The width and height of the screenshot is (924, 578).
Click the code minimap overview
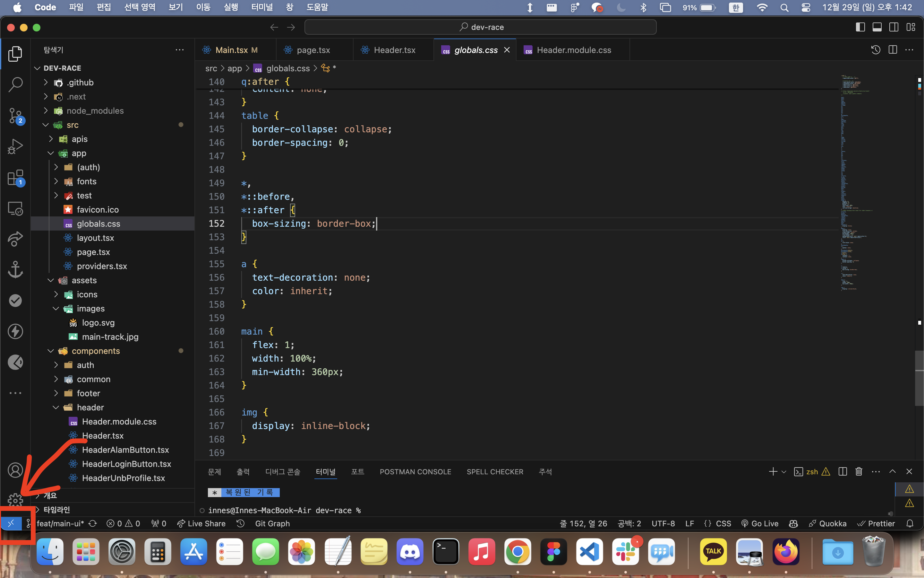[x=857, y=183]
